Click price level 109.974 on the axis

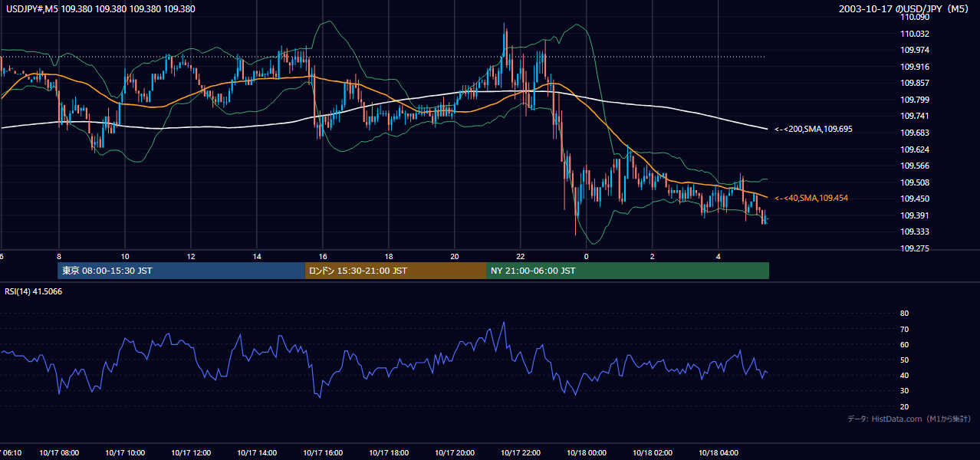pyautogui.click(x=916, y=51)
